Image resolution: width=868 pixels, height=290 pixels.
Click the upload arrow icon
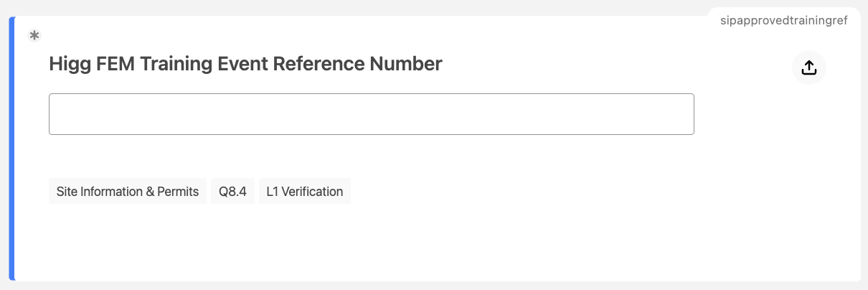point(808,67)
